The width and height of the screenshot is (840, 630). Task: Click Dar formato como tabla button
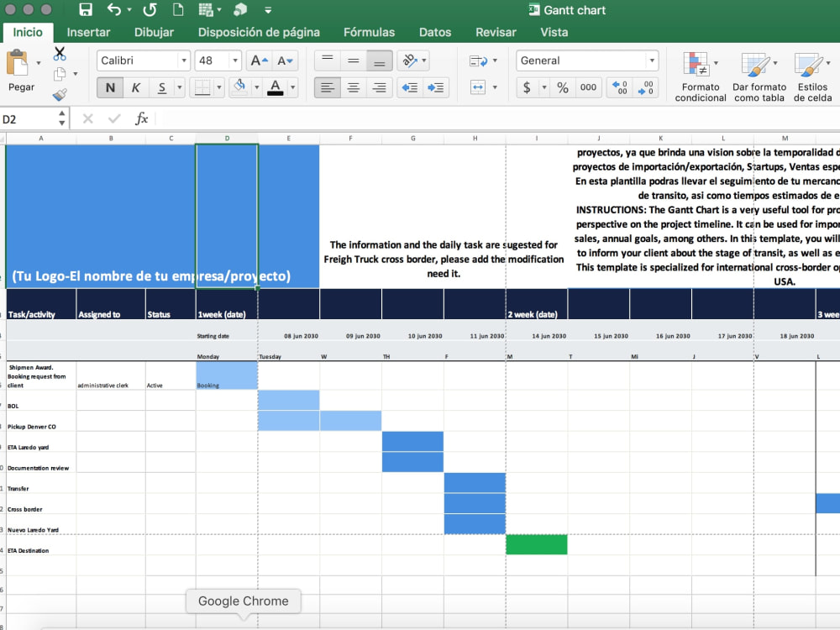pos(759,76)
